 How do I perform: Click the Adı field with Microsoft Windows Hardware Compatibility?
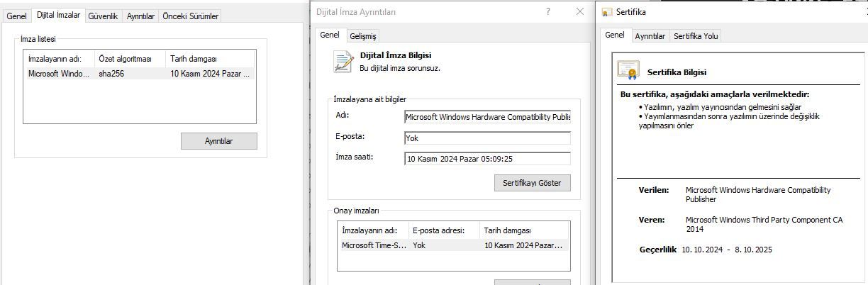pyautogui.click(x=487, y=116)
